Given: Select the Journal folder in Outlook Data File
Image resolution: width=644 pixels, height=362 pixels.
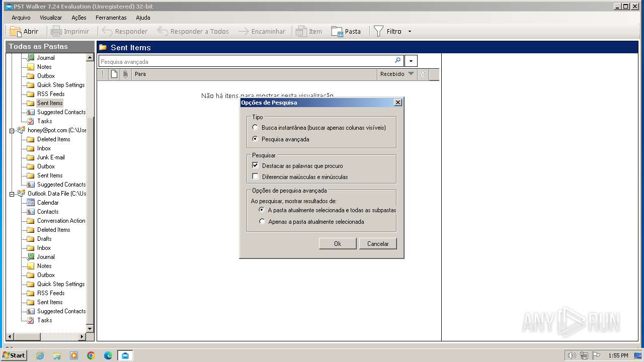Looking at the screenshot, I should click(x=46, y=257).
